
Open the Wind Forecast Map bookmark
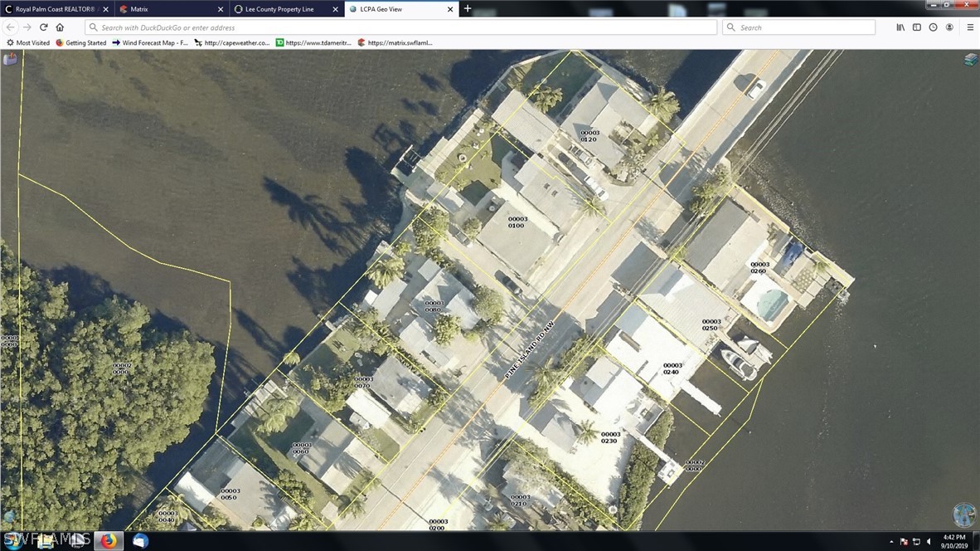[x=150, y=42]
